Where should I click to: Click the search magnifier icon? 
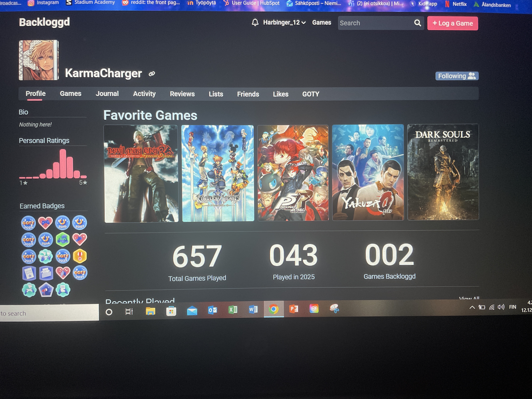(417, 23)
